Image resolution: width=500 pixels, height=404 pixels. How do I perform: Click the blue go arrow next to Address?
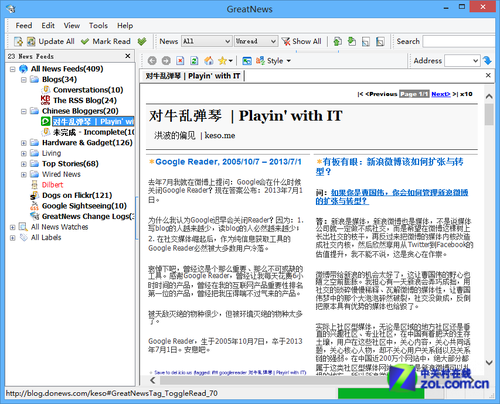[x=487, y=61]
